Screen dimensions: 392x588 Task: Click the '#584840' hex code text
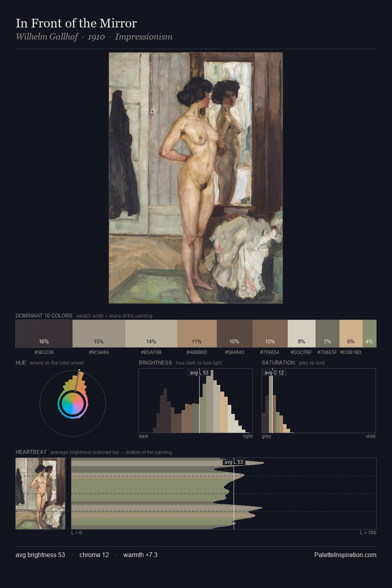tap(234, 352)
